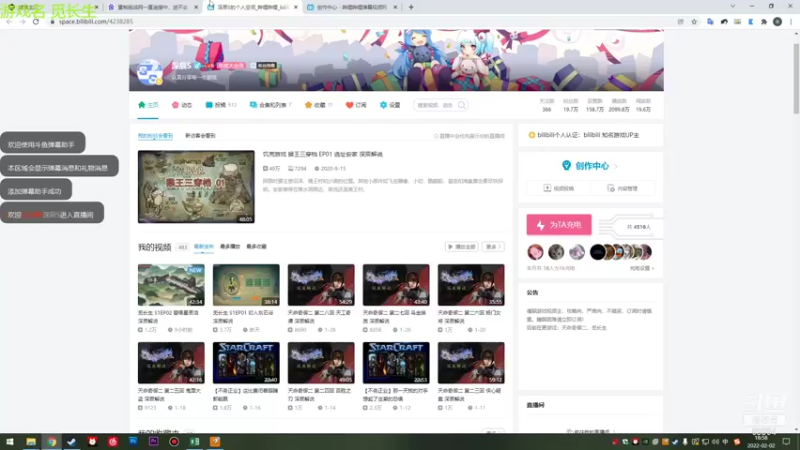Screen dimensions: 800x450
Task: Open the 58:29 video thumbnail
Action: 321,285
